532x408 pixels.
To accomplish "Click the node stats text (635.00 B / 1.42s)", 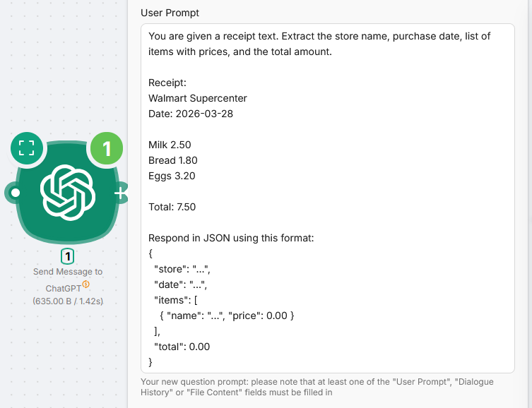I will point(68,301).
